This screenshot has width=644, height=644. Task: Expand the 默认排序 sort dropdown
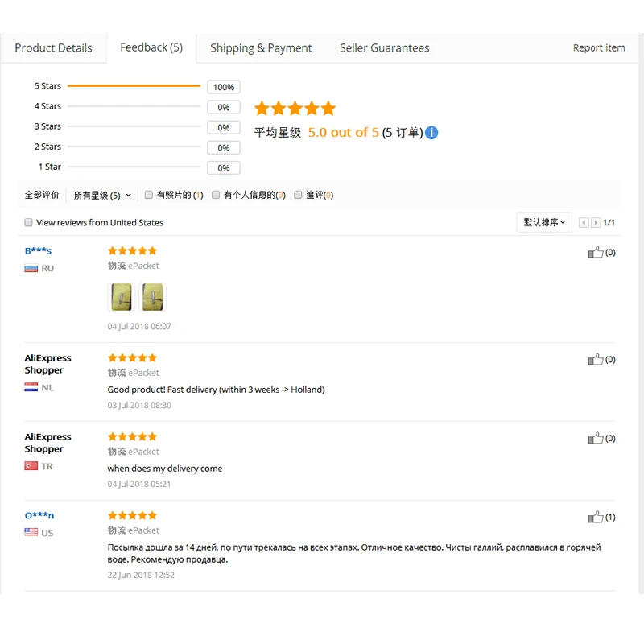544,223
